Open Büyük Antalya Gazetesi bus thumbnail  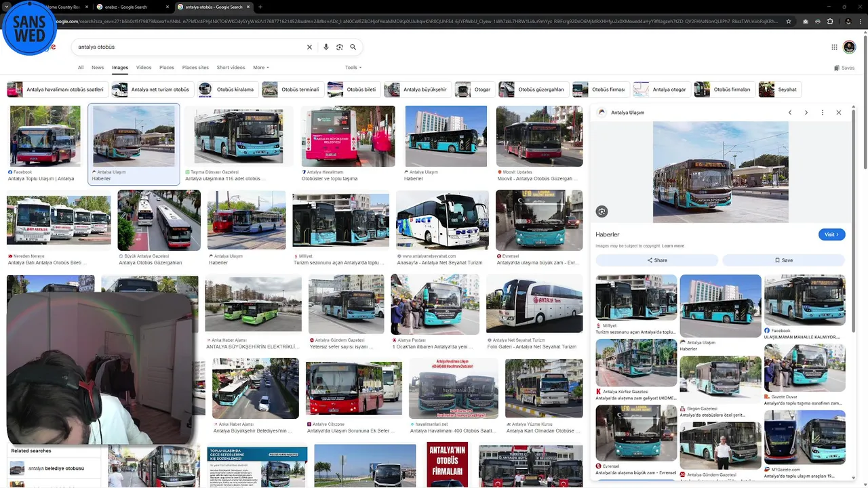point(159,220)
